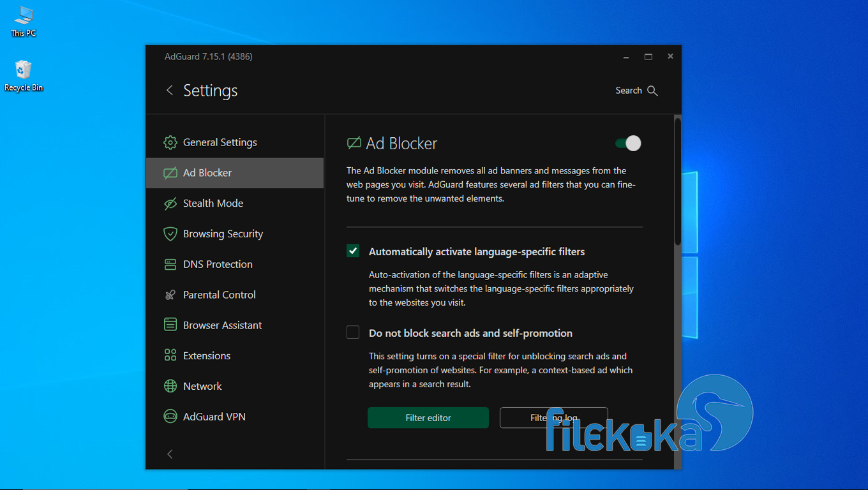Click 'Do not block search ads and self-promotion' label
This screenshot has height=490, width=868.
(470, 333)
